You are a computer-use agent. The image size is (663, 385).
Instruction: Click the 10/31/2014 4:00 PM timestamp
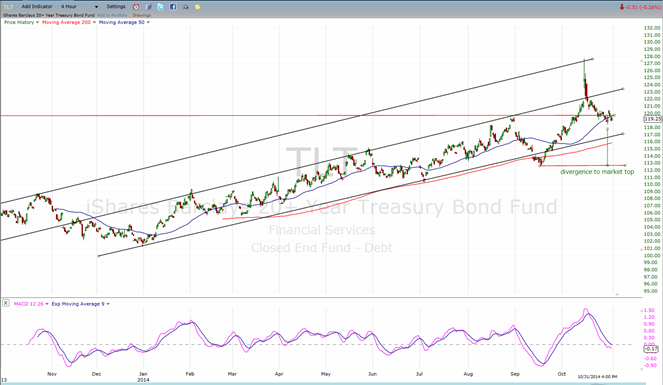pyautogui.click(x=597, y=376)
